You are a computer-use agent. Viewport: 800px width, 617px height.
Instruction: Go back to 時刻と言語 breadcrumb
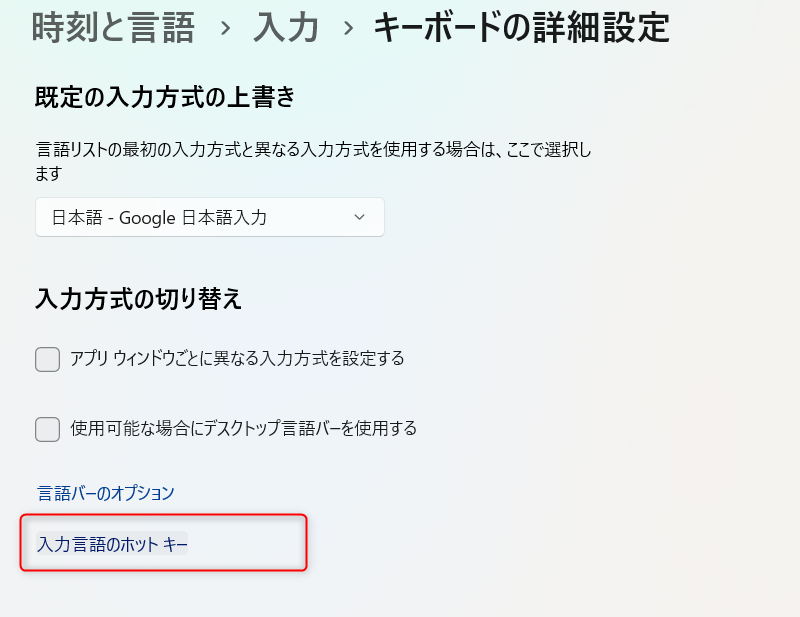[113, 28]
